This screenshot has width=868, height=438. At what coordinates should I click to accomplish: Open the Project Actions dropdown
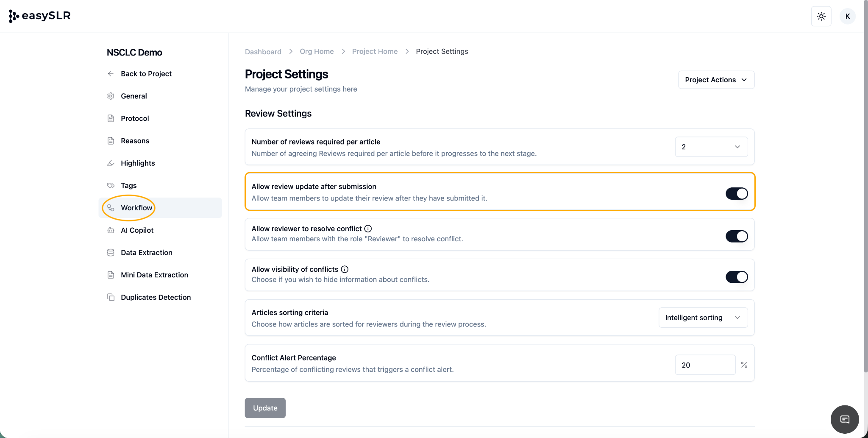(716, 80)
